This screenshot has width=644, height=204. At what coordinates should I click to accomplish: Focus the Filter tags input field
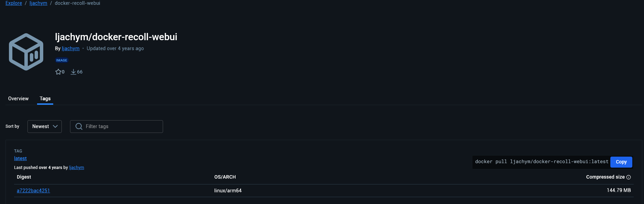[116, 126]
